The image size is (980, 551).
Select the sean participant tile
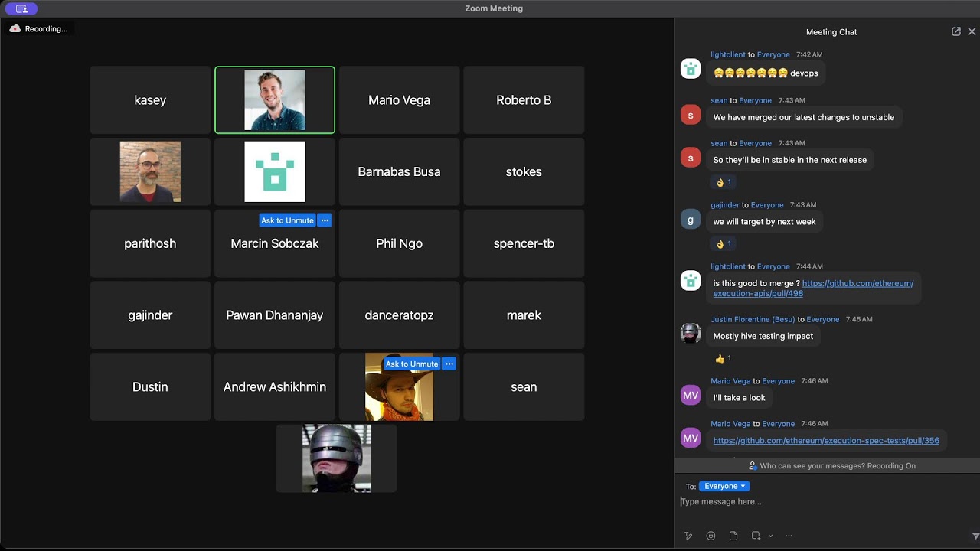tap(524, 386)
